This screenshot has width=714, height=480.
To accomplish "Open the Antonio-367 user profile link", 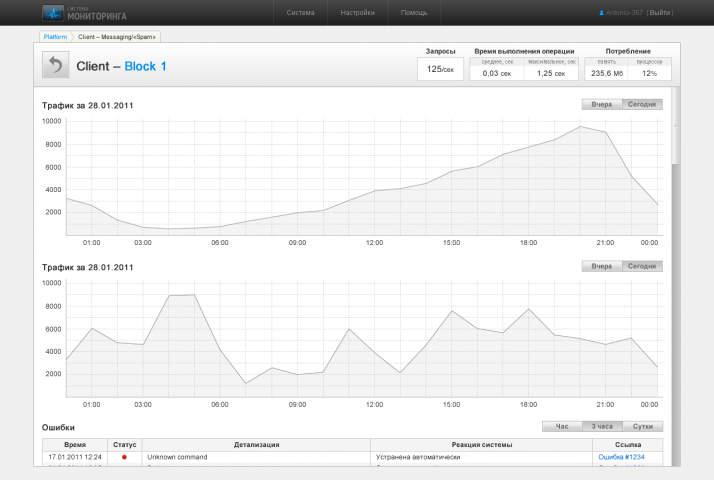I will tap(624, 13).
